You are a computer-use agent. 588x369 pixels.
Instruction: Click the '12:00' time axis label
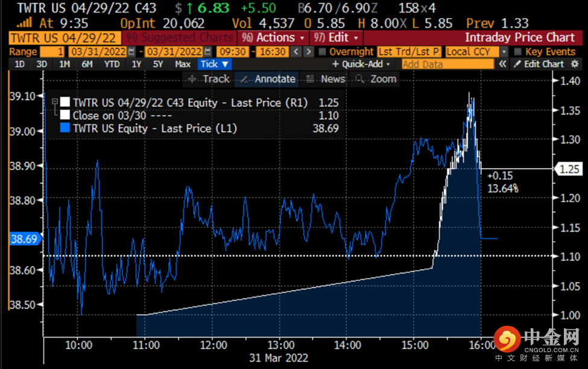(x=213, y=345)
